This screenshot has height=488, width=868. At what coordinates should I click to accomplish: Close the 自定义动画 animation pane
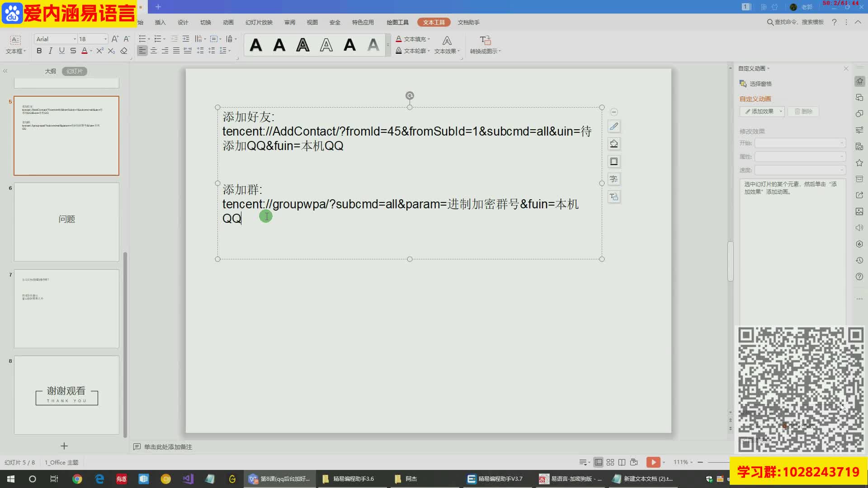(846, 68)
